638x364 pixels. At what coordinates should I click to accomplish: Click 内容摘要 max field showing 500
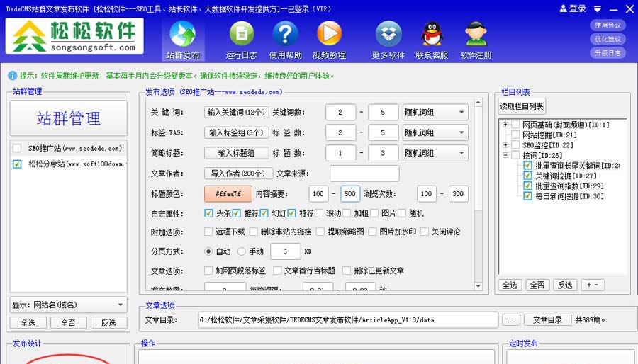tap(350, 194)
